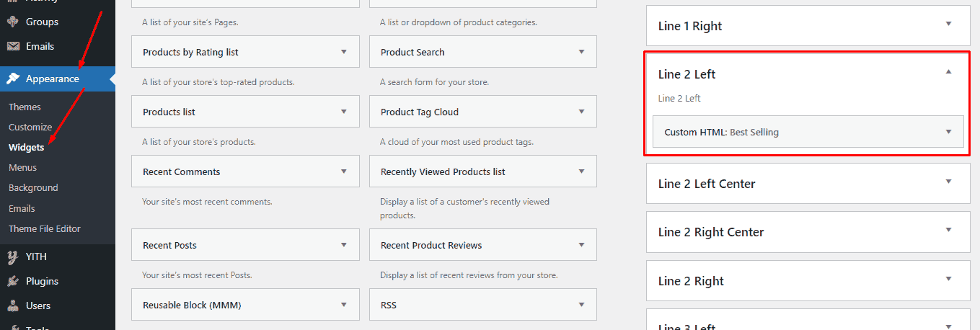Open the Recent Comments widget dropdown
The image size is (980, 330).
344,171
